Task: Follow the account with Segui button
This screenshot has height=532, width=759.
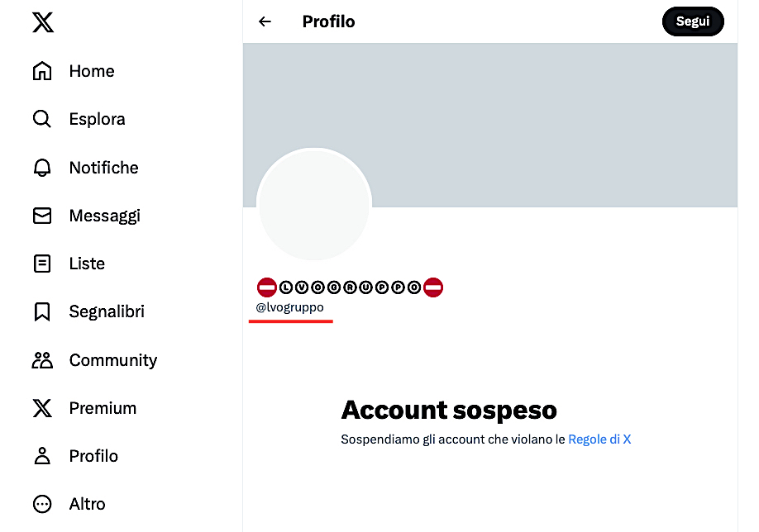Action: 693,21
